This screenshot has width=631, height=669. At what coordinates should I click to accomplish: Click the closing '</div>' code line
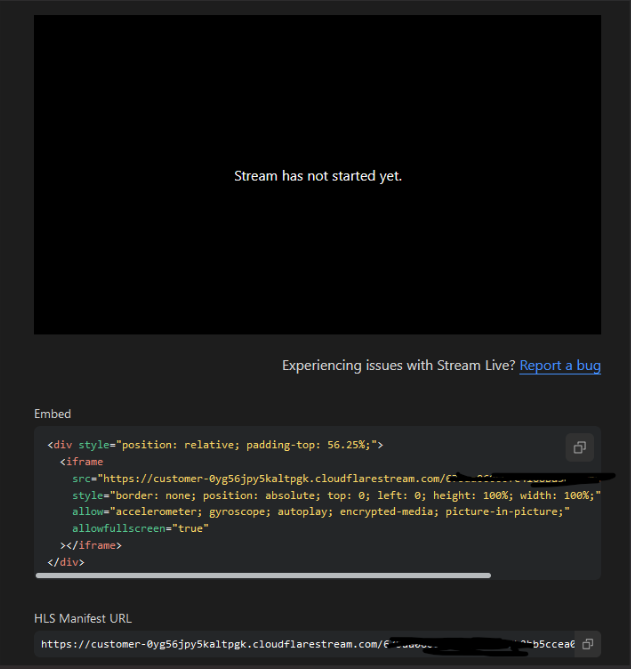click(x=66, y=562)
